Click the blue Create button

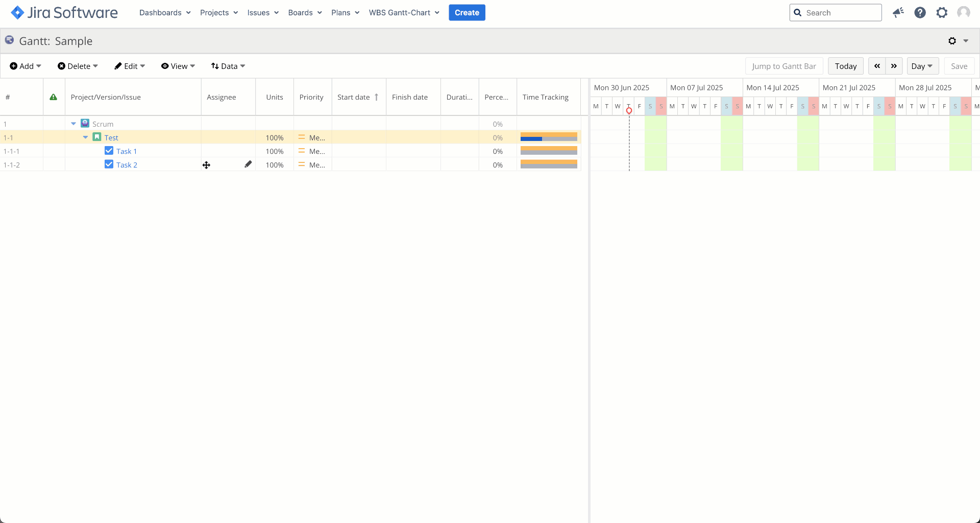pos(467,13)
